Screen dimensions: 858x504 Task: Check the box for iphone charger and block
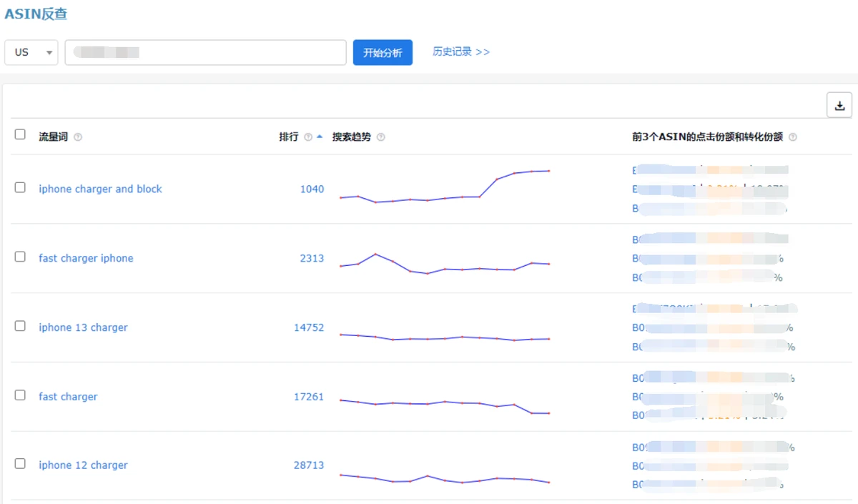(x=20, y=187)
